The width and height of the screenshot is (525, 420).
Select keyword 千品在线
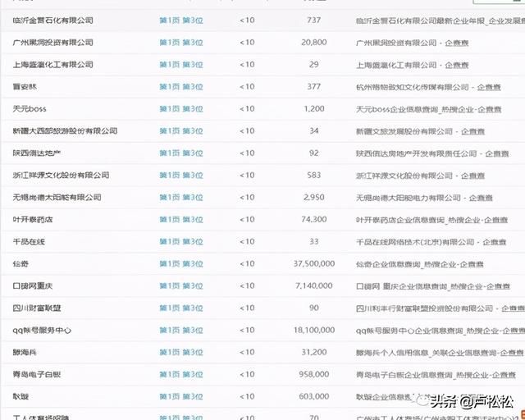click(x=29, y=242)
